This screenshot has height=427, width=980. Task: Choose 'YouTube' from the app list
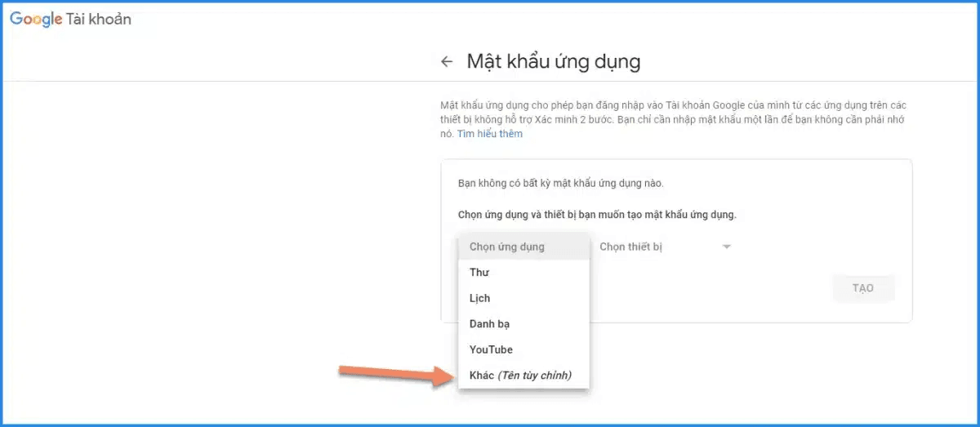point(523,349)
